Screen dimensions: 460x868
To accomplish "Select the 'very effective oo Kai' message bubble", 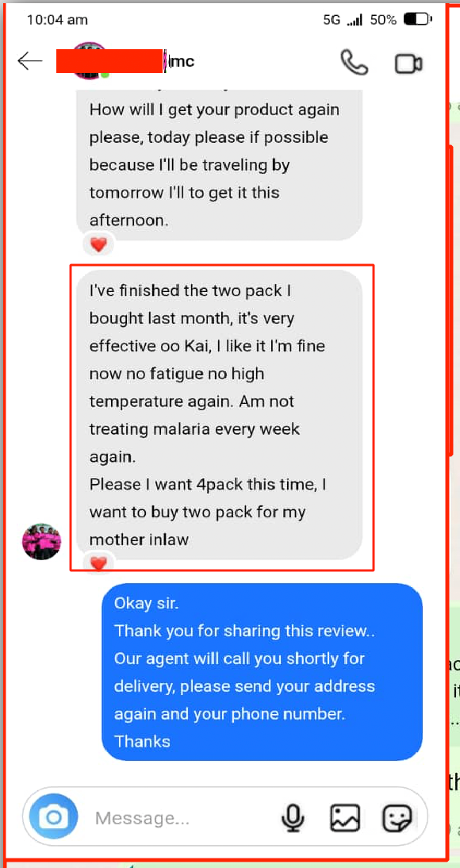I will (x=219, y=415).
